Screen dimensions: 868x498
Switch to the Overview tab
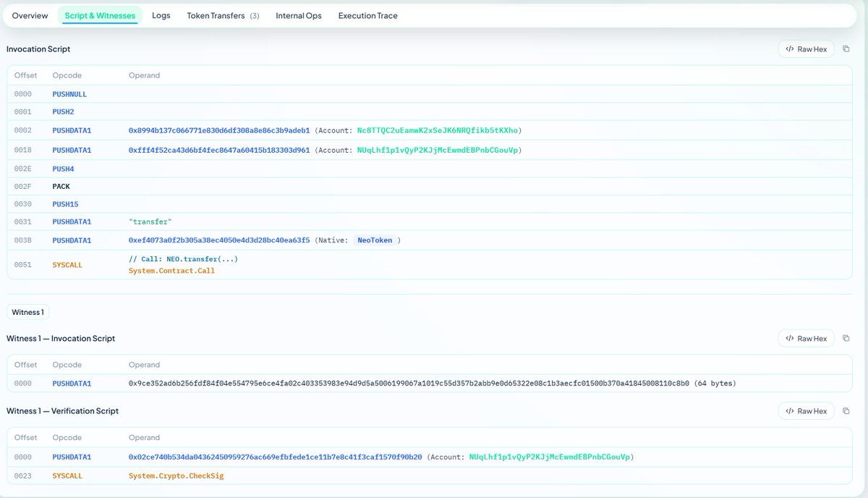pos(30,15)
